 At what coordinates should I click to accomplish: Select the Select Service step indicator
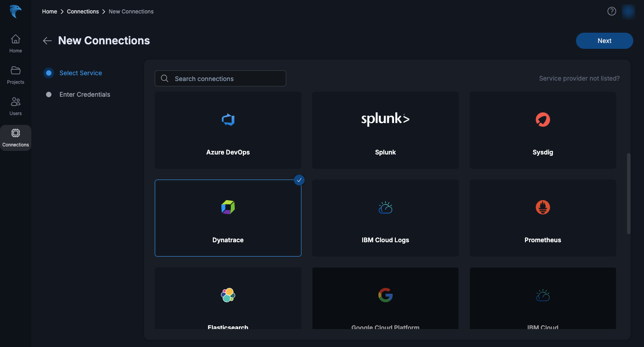pyautogui.click(x=80, y=73)
